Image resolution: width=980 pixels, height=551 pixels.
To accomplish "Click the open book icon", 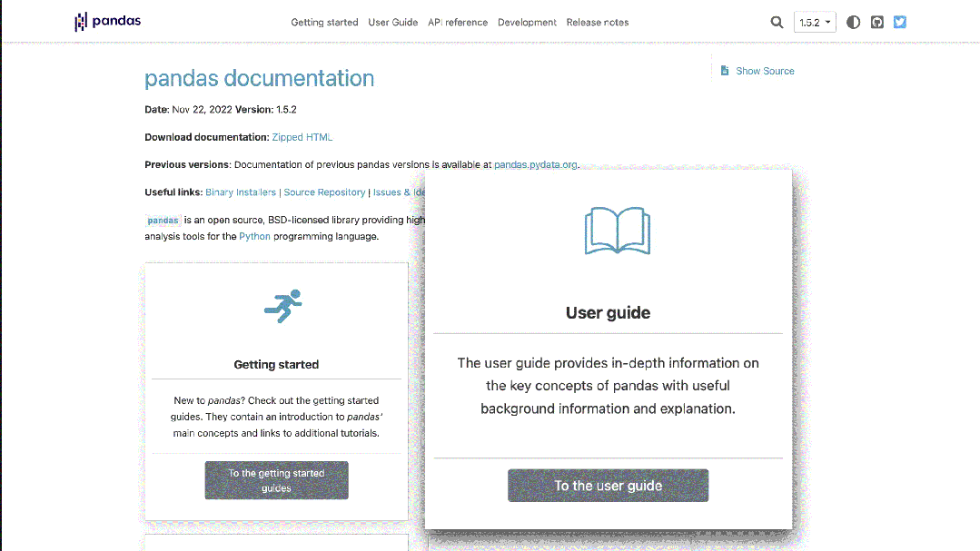I will [x=618, y=231].
